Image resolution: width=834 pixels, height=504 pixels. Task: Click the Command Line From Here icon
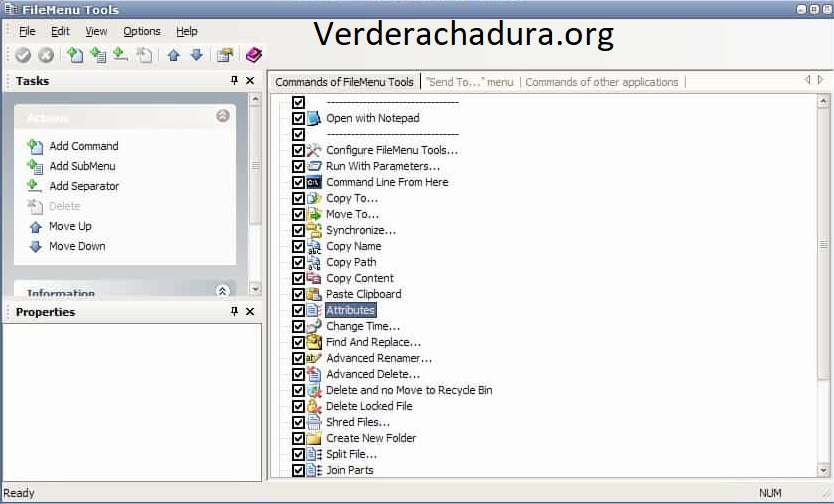pos(314,182)
